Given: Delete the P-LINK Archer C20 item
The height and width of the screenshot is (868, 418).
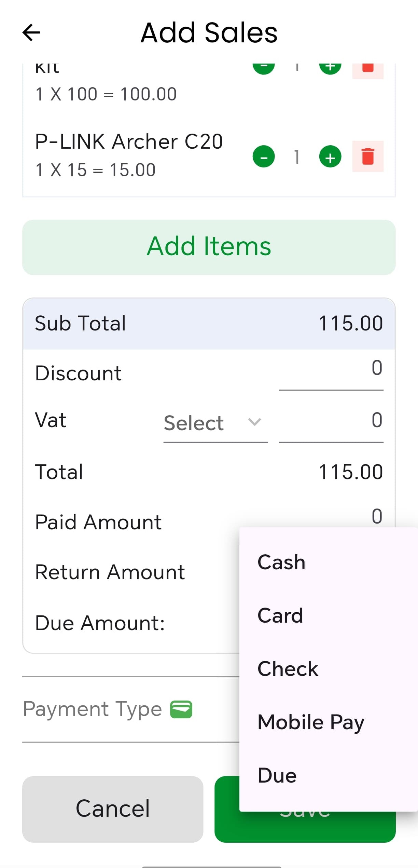Looking at the screenshot, I should [368, 157].
